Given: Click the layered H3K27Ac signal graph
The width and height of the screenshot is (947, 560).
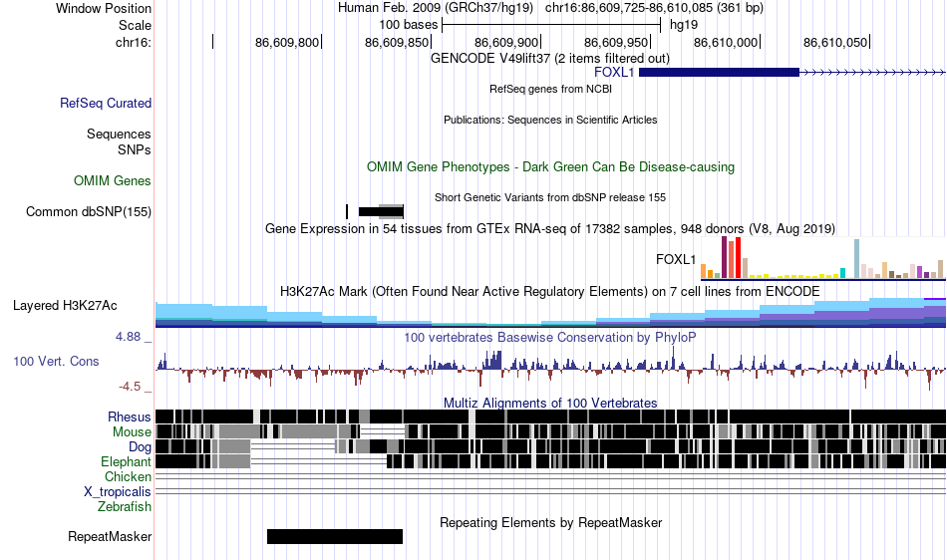Looking at the screenshot, I should 550,313.
